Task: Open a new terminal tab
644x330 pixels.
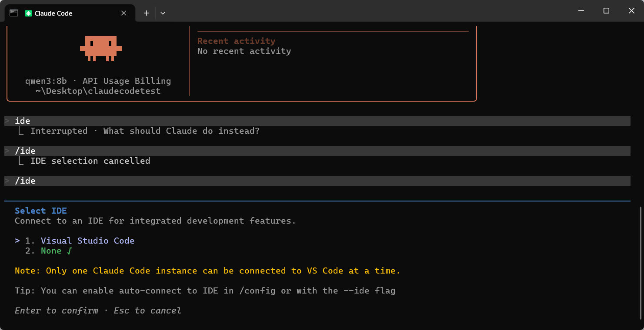Action: pyautogui.click(x=147, y=13)
